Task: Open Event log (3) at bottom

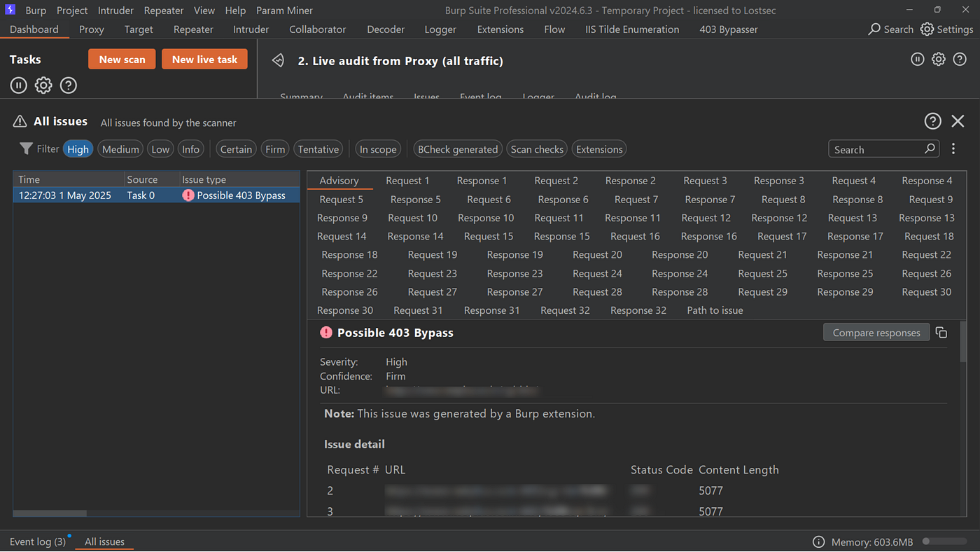Action: tap(38, 541)
